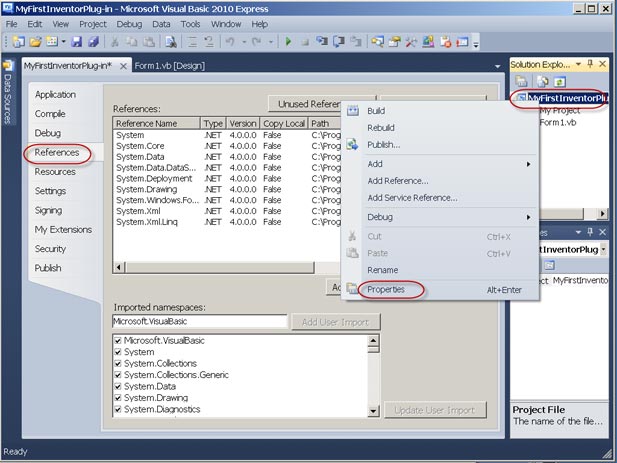Image resolution: width=617 pixels, height=463 pixels.
Task: Click the Build icon in context menu
Action: (x=352, y=110)
